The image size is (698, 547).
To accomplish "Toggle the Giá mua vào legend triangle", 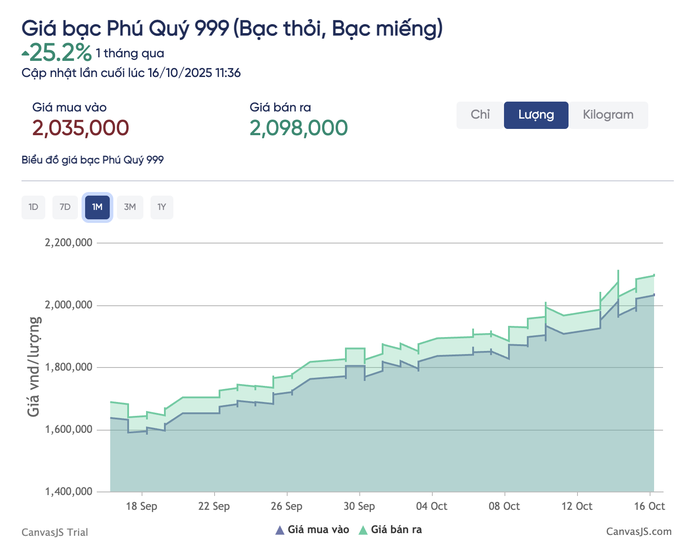I will (279, 530).
